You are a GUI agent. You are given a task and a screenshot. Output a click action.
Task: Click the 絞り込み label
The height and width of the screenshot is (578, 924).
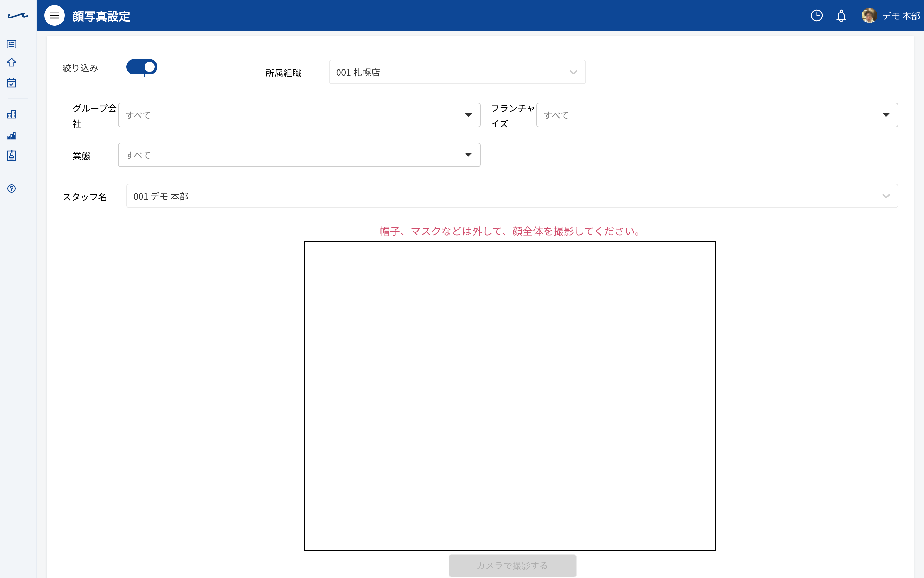coord(80,68)
